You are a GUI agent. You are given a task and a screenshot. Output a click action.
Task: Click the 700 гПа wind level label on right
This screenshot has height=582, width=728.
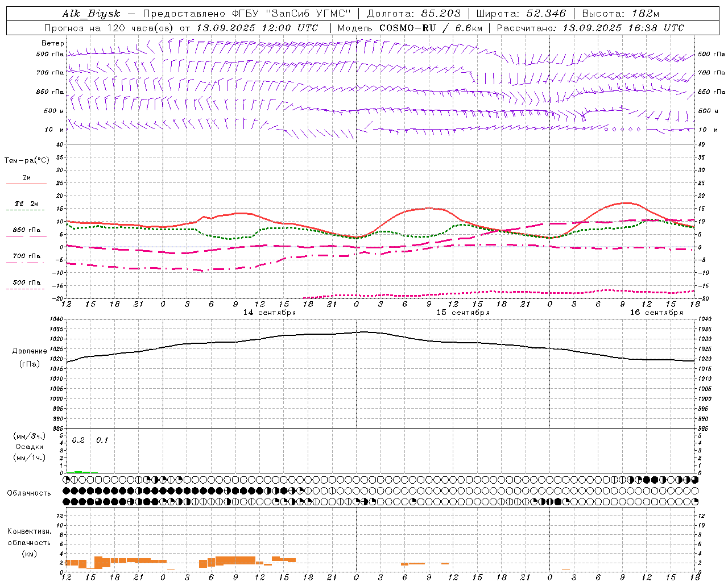coord(712,73)
